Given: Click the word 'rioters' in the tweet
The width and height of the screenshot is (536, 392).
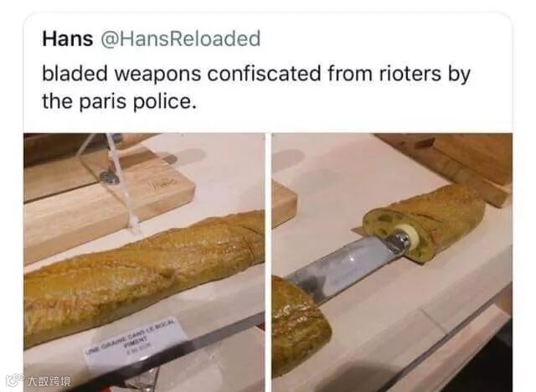Looking at the screenshot, I should tap(410, 73).
